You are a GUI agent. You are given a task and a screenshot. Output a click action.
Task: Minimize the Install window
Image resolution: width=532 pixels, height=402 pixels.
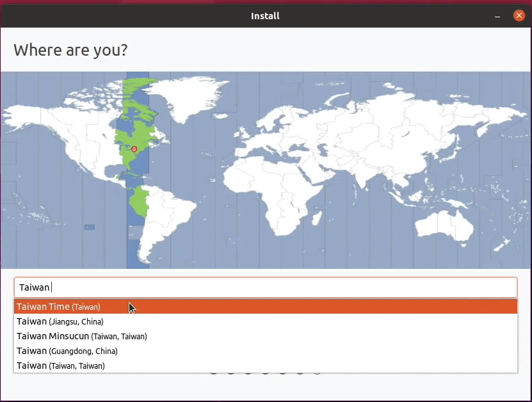pyautogui.click(x=497, y=16)
